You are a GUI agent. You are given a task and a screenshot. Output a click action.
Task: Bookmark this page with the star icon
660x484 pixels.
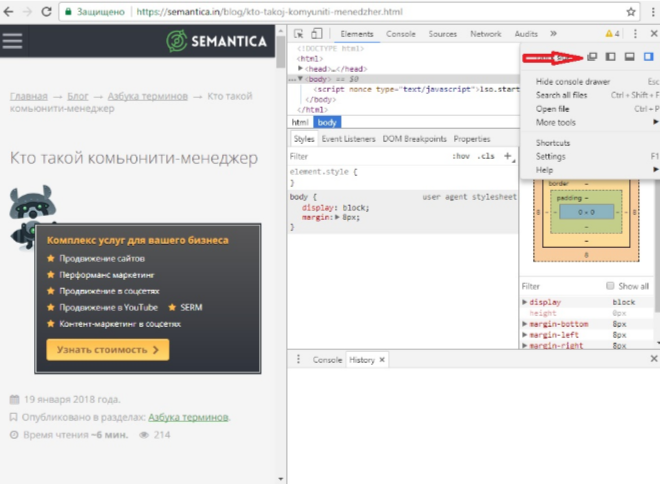(x=631, y=12)
